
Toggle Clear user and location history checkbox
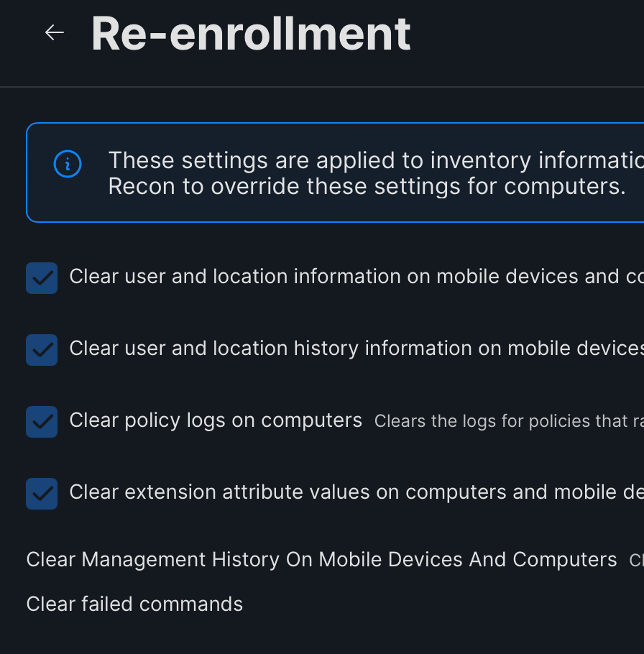coord(42,350)
